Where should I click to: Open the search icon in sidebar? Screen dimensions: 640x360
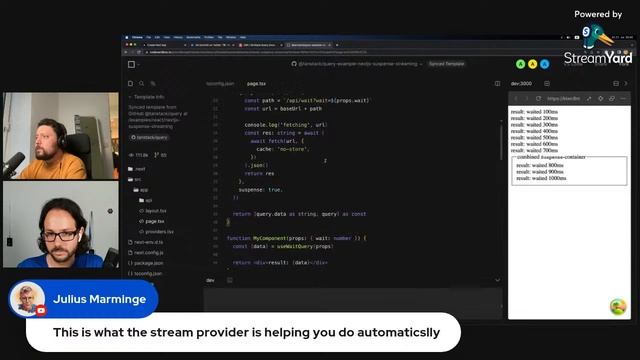point(142,83)
